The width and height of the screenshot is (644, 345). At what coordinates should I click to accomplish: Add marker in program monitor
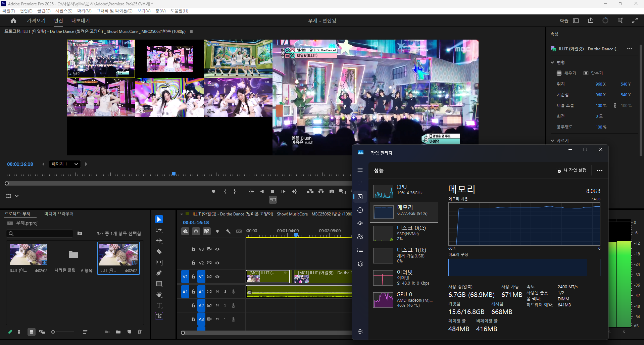pos(213,192)
